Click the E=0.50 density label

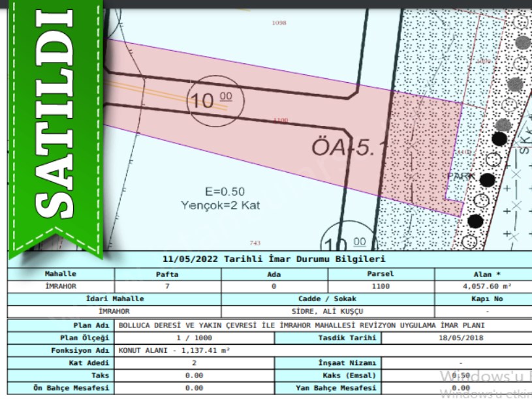(225, 191)
